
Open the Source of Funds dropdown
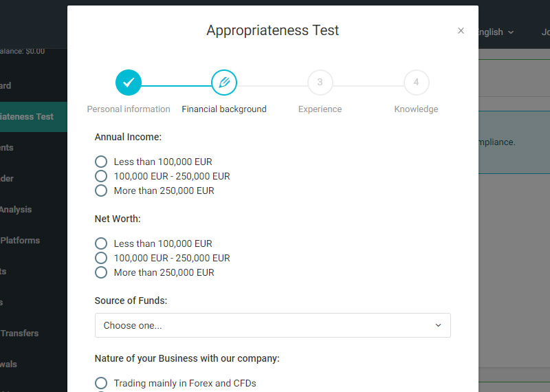coord(272,325)
